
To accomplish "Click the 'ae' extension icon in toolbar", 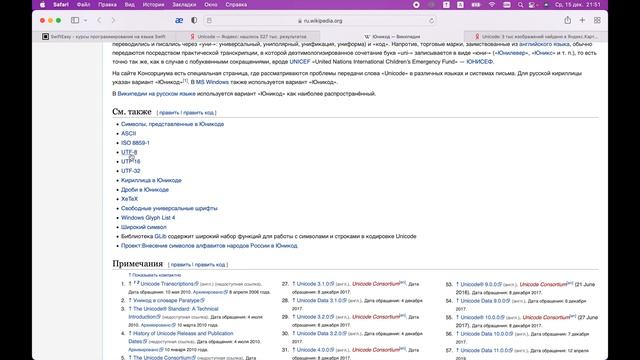I will (x=179, y=20).
